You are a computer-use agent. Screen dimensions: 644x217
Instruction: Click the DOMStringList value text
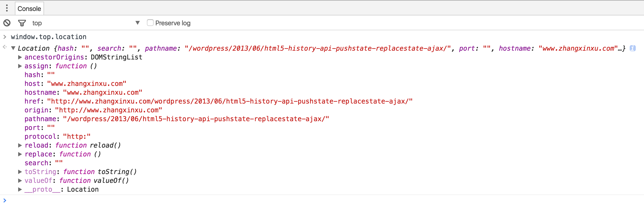click(x=117, y=57)
